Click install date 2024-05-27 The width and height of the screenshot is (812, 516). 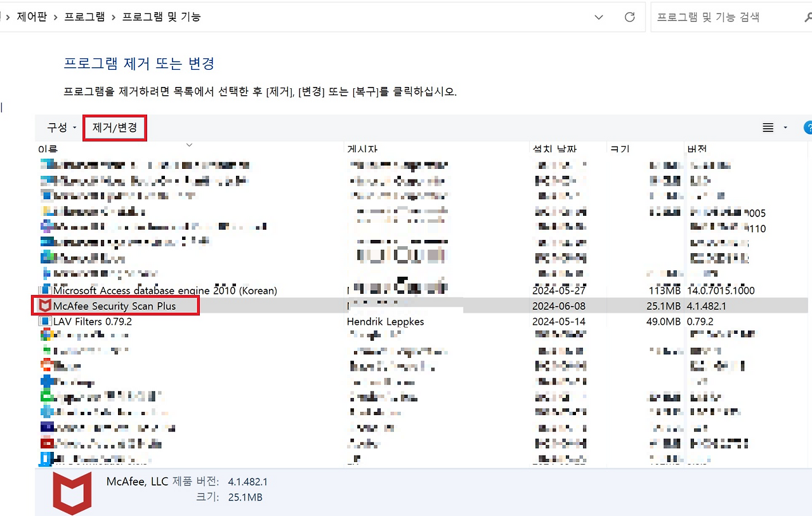click(x=558, y=291)
